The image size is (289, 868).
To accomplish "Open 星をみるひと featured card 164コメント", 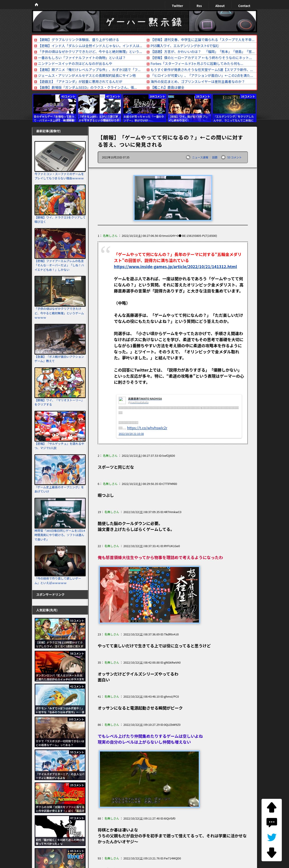I will point(144,108).
